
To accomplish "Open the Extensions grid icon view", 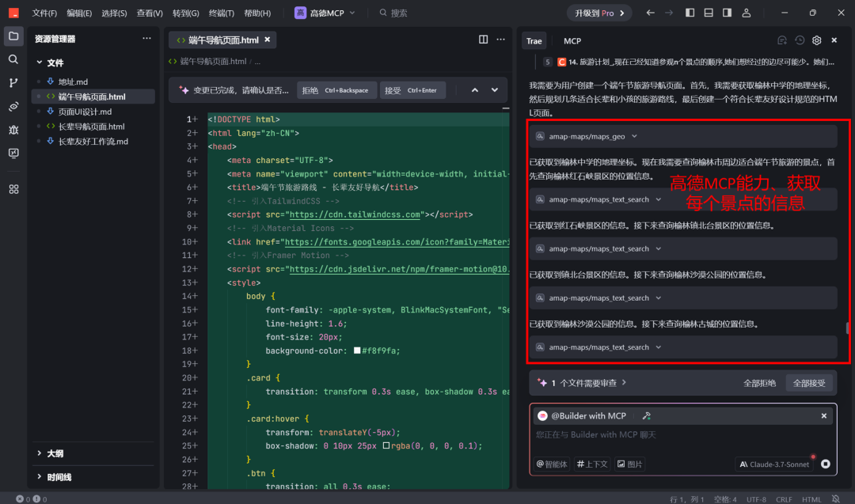I will [x=13, y=189].
